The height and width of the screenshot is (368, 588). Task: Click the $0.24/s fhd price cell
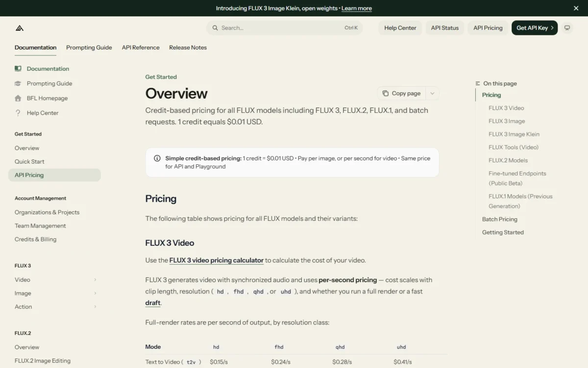281,362
